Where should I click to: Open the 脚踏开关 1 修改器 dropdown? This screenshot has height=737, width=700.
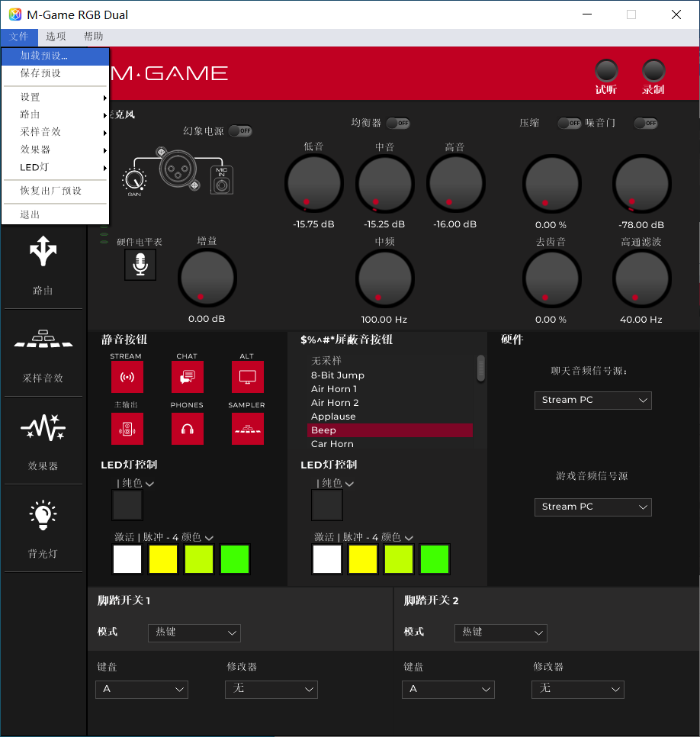click(271, 690)
